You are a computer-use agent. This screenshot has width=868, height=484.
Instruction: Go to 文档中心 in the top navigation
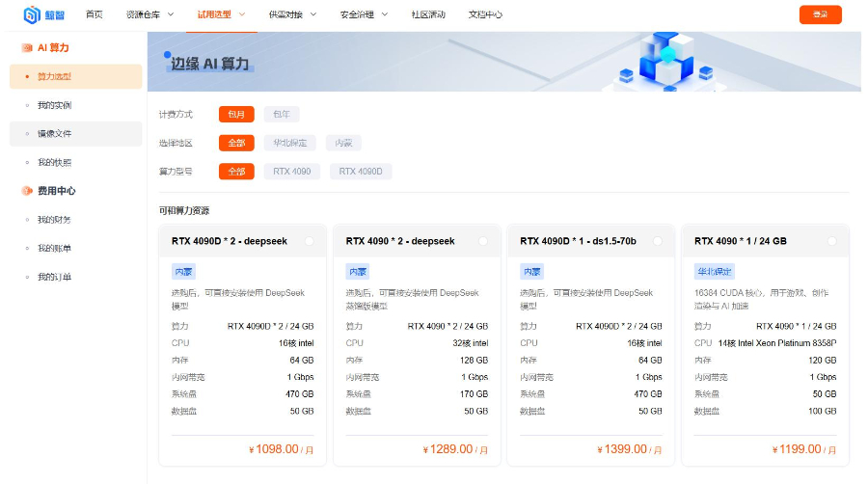click(x=485, y=14)
